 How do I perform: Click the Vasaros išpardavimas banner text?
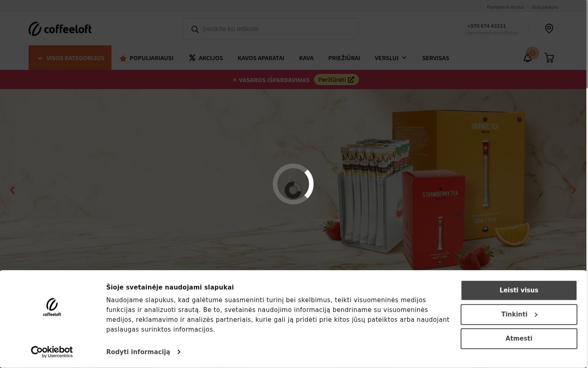tap(271, 80)
